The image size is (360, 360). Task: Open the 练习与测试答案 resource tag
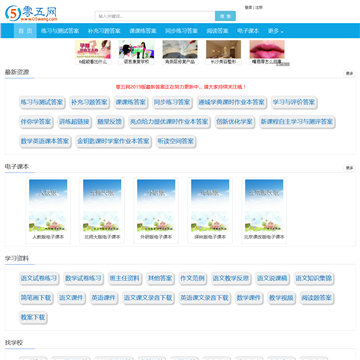[42, 103]
